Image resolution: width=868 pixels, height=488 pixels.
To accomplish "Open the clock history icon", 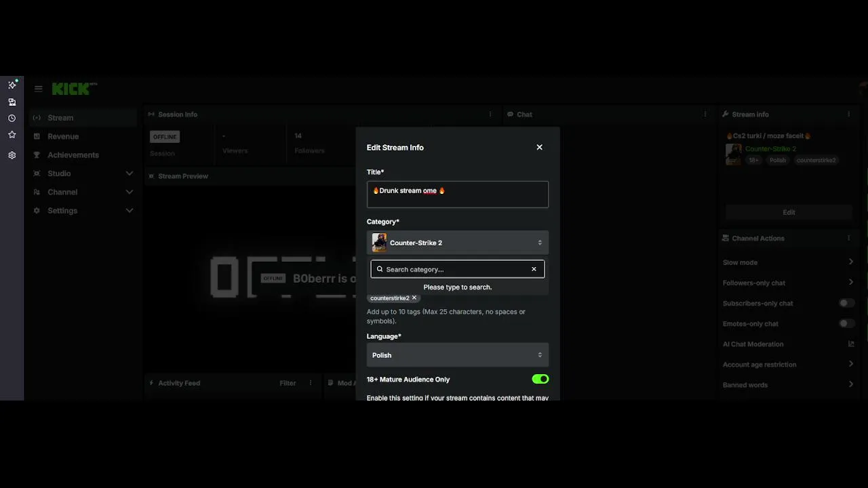I will [x=12, y=118].
